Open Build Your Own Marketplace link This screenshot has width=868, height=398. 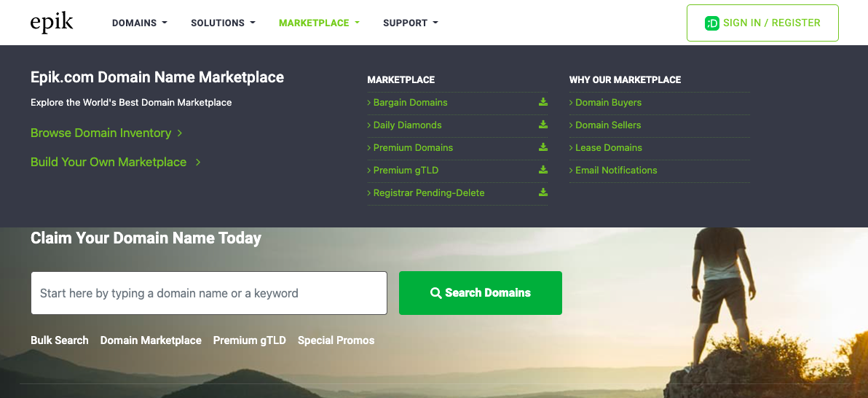point(115,162)
